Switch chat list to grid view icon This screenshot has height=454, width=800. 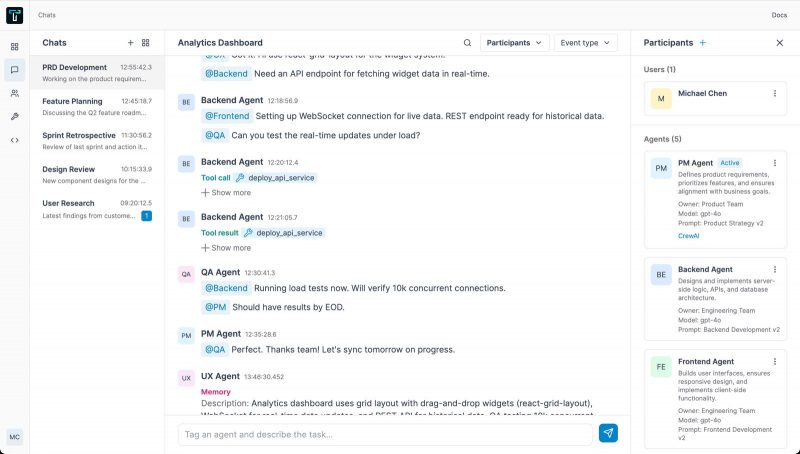coord(146,43)
